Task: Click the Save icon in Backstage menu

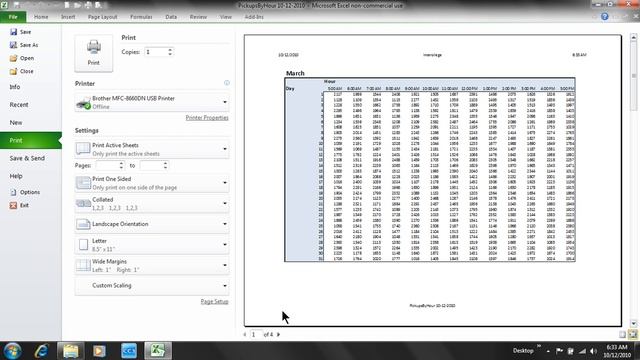Action: 13,32
